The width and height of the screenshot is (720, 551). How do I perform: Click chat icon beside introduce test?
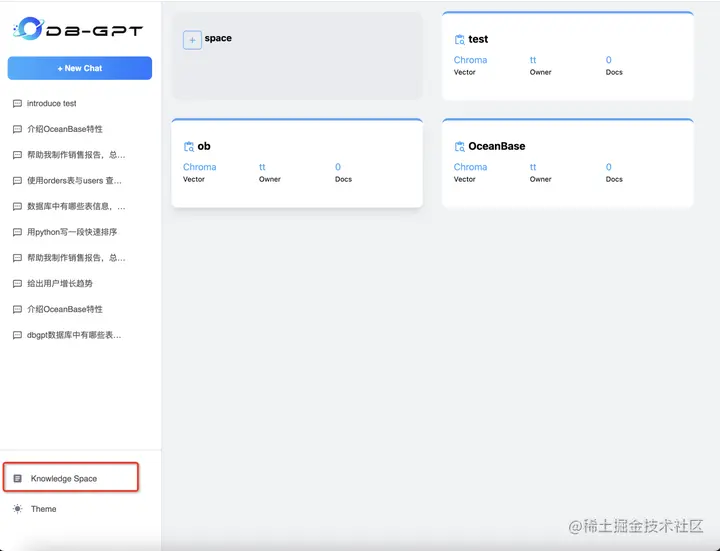coord(17,103)
